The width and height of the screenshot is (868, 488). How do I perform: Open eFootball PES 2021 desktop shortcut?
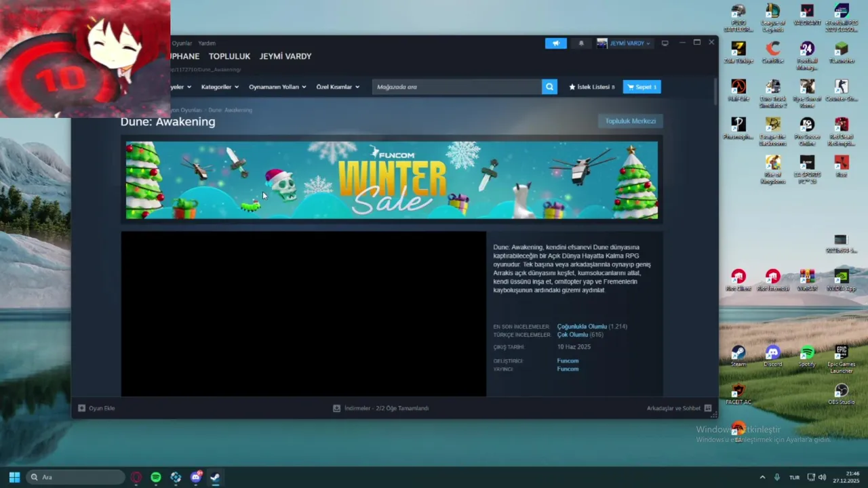pyautogui.click(x=842, y=18)
